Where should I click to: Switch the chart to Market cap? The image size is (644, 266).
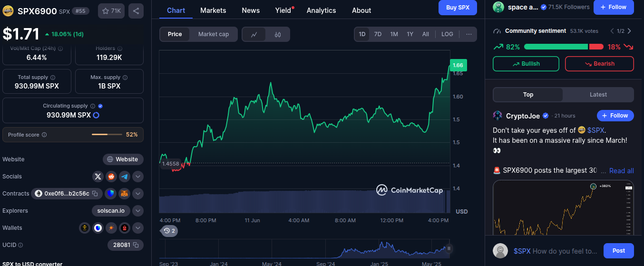(x=213, y=34)
